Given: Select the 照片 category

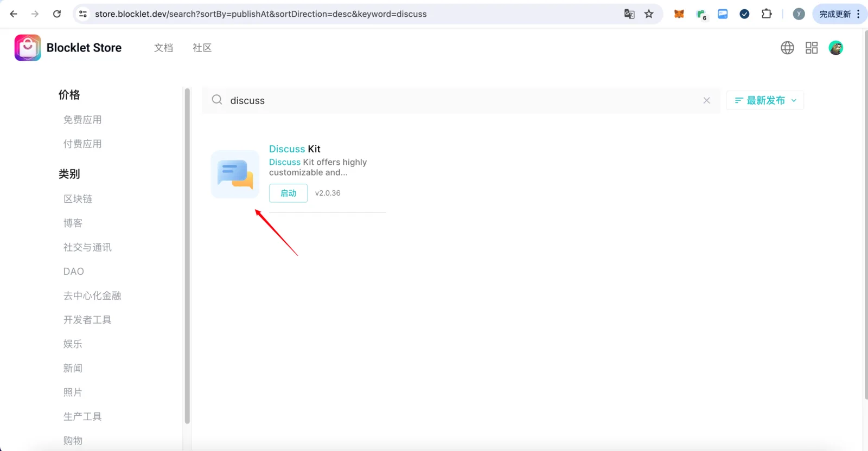Looking at the screenshot, I should point(73,392).
